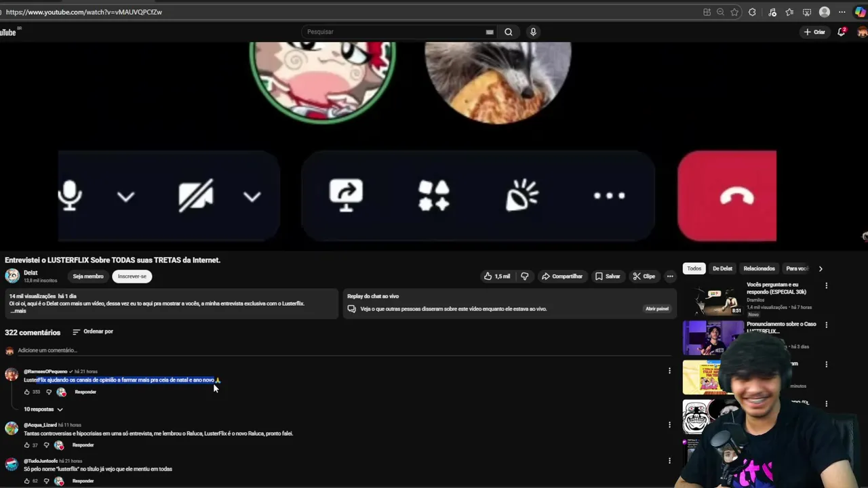The image size is (868, 488).
Task: Toggle the crossed-out camera icon in call bar
Action: (x=196, y=196)
